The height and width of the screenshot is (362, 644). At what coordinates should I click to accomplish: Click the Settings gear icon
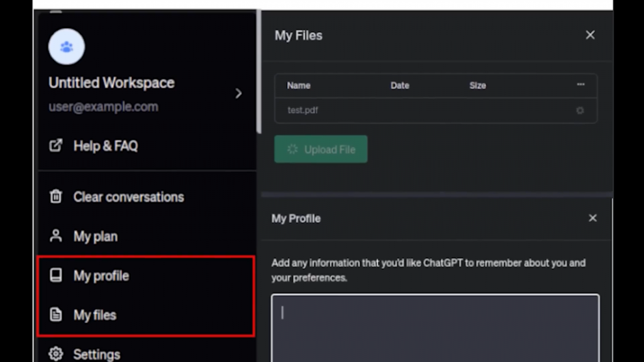56,354
